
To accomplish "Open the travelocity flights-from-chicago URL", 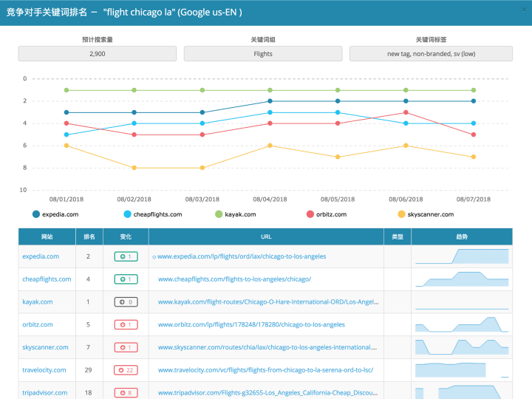I will pyautogui.click(x=266, y=370).
